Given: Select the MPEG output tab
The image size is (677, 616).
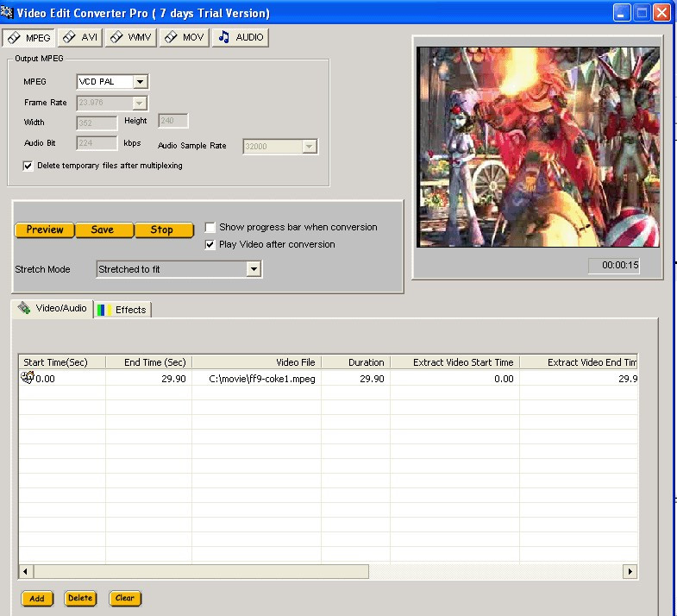Looking at the screenshot, I should point(28,38).
